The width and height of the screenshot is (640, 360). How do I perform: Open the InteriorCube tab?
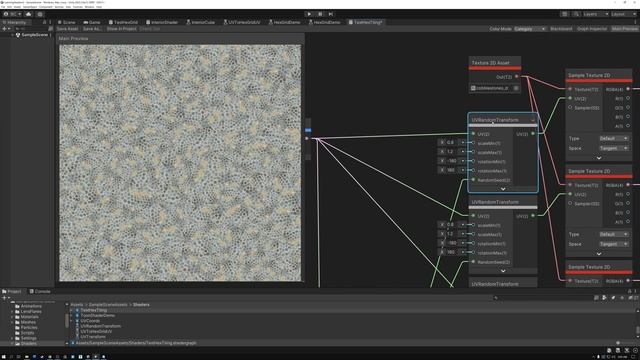pos(200,22)
